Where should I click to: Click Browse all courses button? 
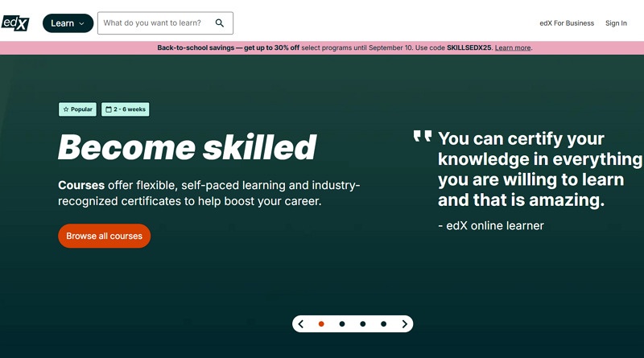pyautogui.click(x=105, y=236)
